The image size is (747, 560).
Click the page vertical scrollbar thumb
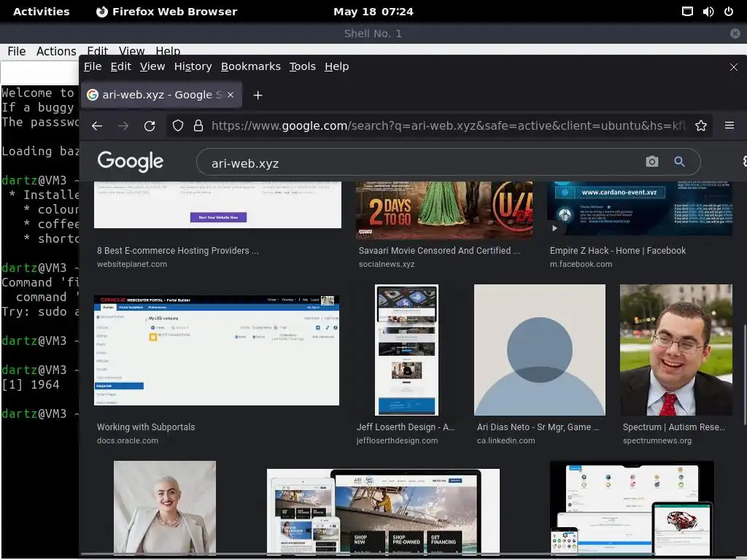745,375
